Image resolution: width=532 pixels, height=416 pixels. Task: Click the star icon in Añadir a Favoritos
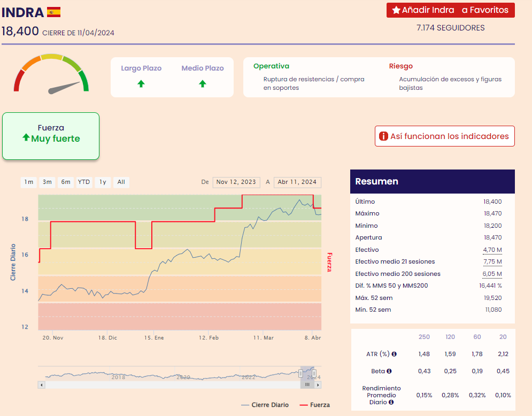pos(396,10)
